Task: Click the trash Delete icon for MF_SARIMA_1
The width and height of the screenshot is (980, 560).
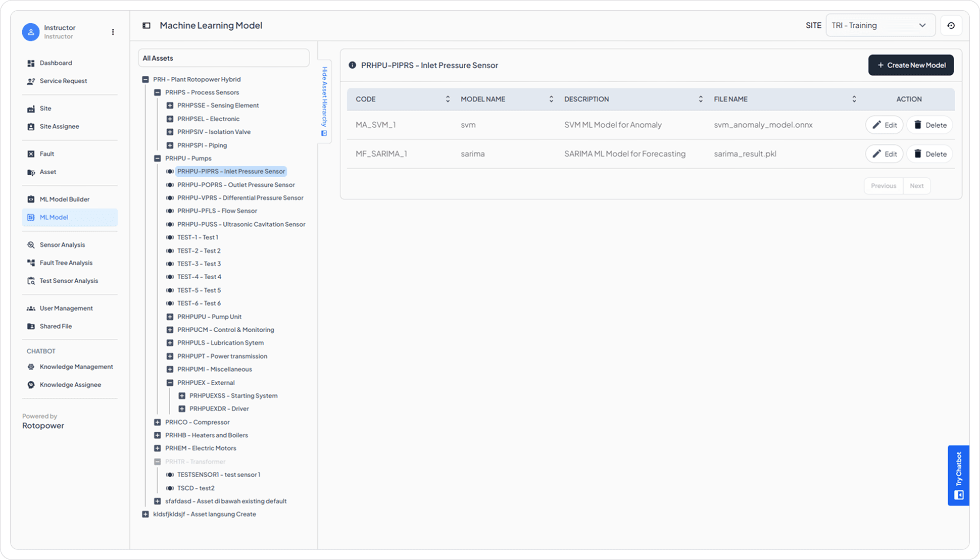Action: pyautogui.click(x=918, y=154)
